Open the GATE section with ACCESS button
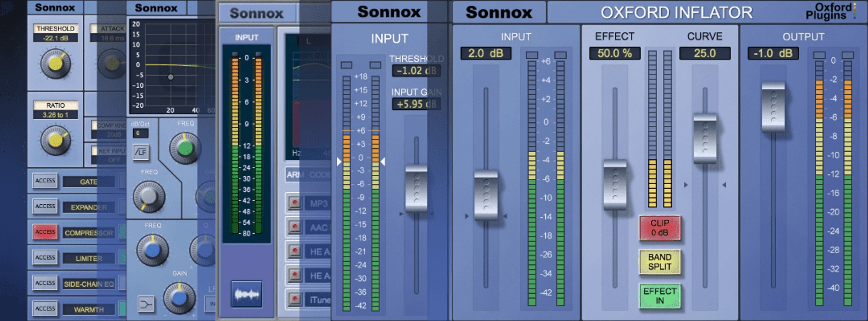The width and height of the screenshot is (868, 321). (45, 181)
